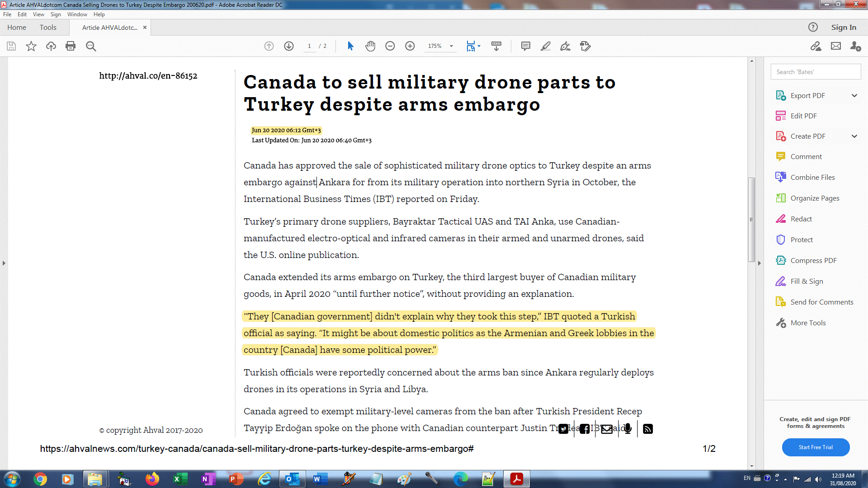This screenshot has height=488, width=868.
Task: Open the Sign menu
Action: pos(56,14)
